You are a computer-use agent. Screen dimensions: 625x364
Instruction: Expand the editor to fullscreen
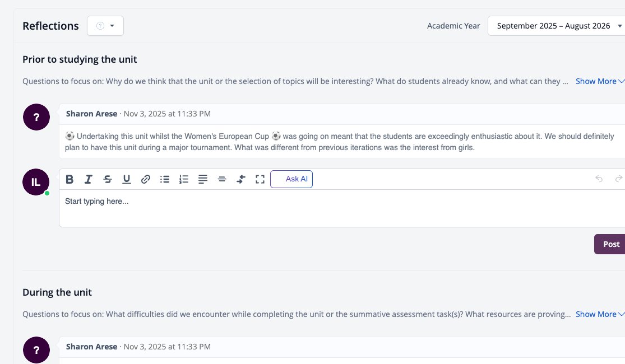pos(260,179)
